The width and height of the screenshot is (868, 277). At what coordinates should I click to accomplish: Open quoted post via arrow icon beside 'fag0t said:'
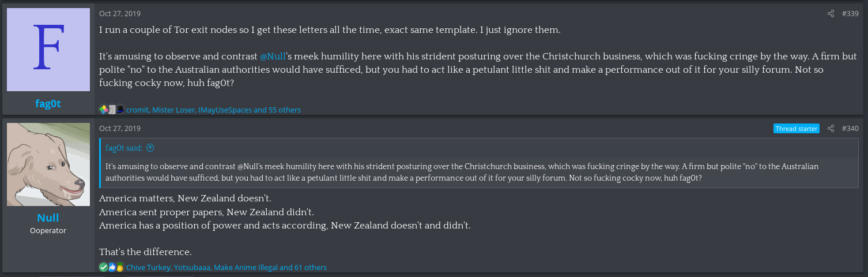pyautogui.click(x=150, y=148)
